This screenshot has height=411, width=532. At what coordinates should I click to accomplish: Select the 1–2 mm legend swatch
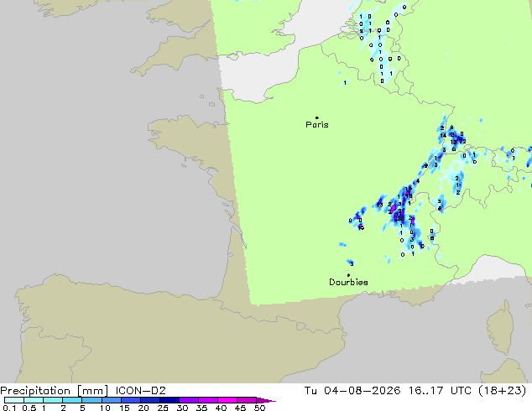click(x=53, y=400)
